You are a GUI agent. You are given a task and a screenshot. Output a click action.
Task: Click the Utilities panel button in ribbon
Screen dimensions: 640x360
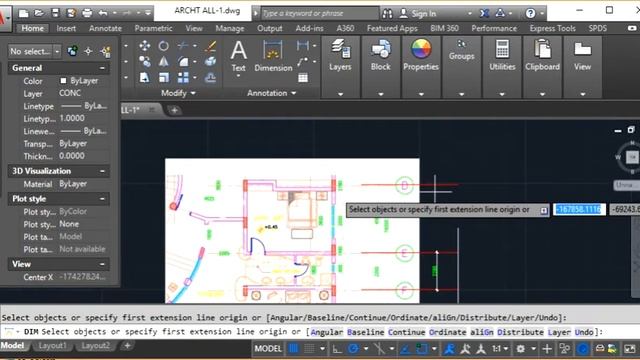point(502,55)
